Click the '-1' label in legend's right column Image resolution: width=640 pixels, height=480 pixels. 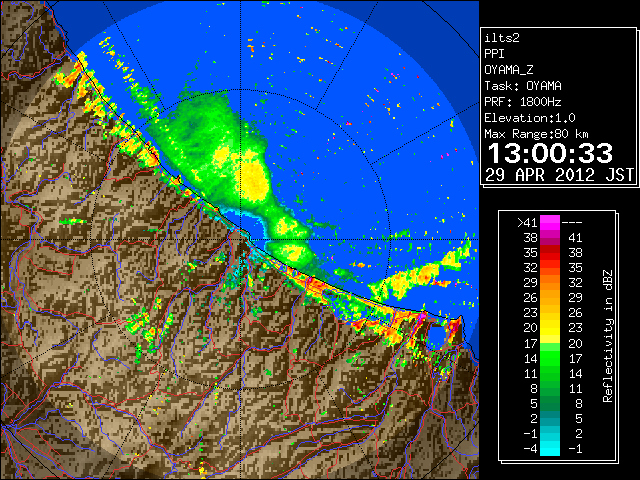(x=575, y=448)
